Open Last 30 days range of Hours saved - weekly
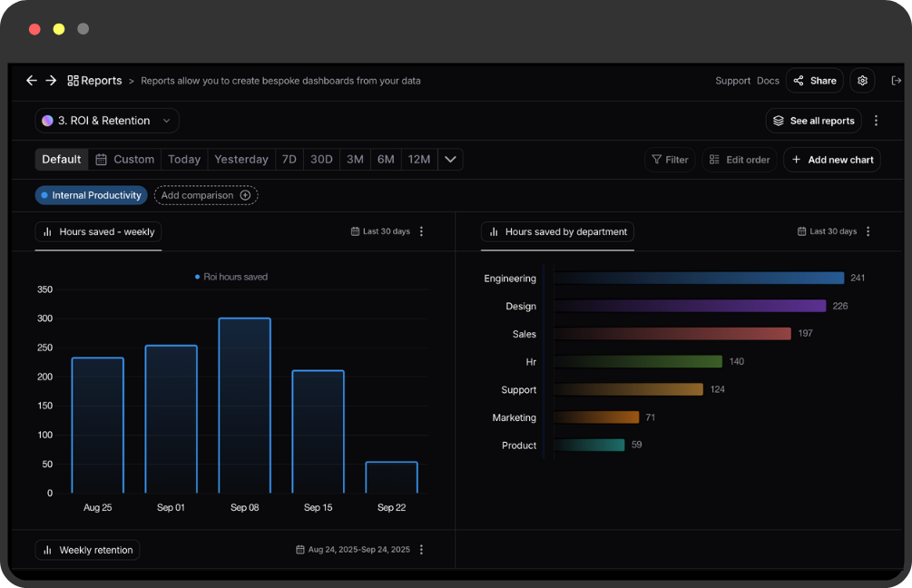Viewport: 912px width, 588px height. tap(381, 231)
